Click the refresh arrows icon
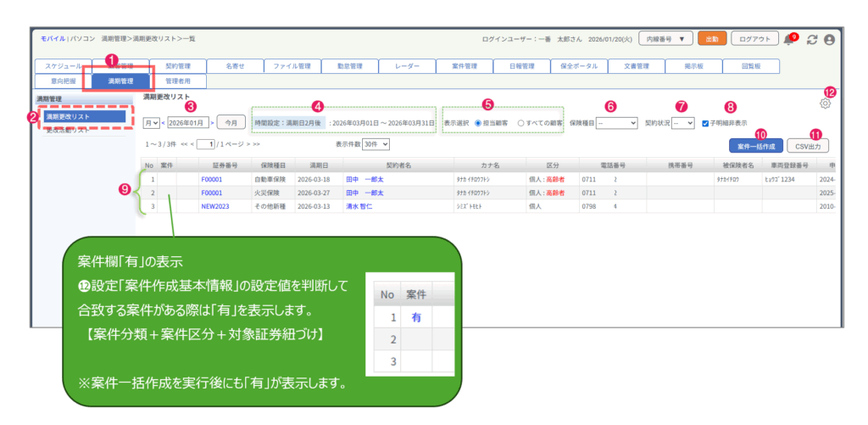Screen dimensions: 868x425 click(x=812, y=40)
